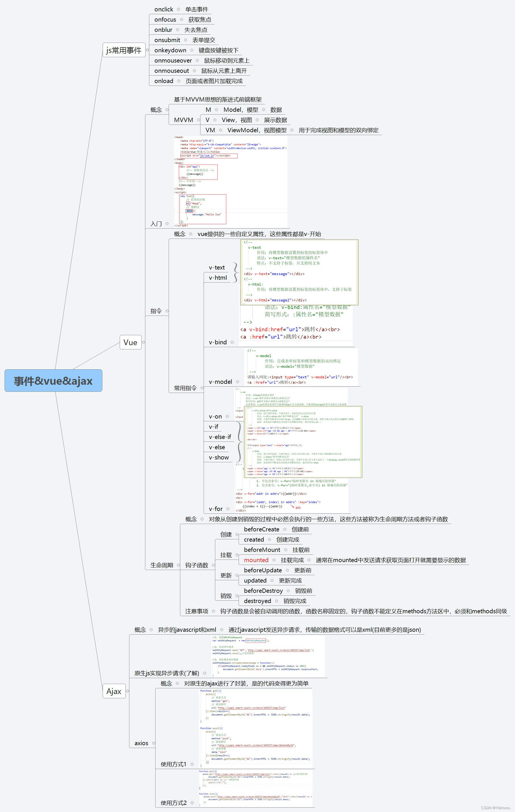The image size is (515, 812).
Task: Select the 注意事项 node
Action: pos(197,611)
